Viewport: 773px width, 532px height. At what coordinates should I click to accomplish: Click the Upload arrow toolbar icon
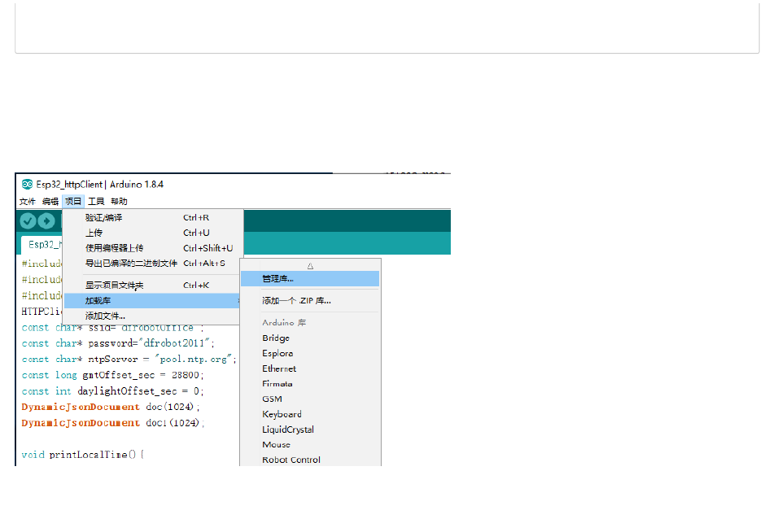47,221
